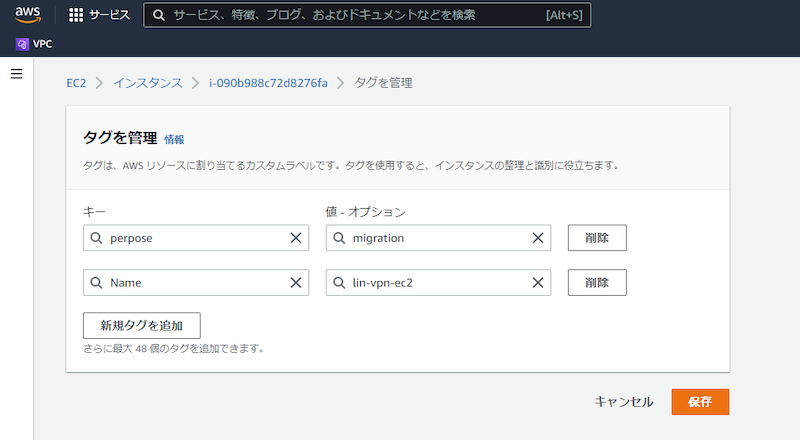Open the VPC shortcut in favorites bar
Image resolution: width=800 pixels, height=440 pixels.
tap(34, 44)
